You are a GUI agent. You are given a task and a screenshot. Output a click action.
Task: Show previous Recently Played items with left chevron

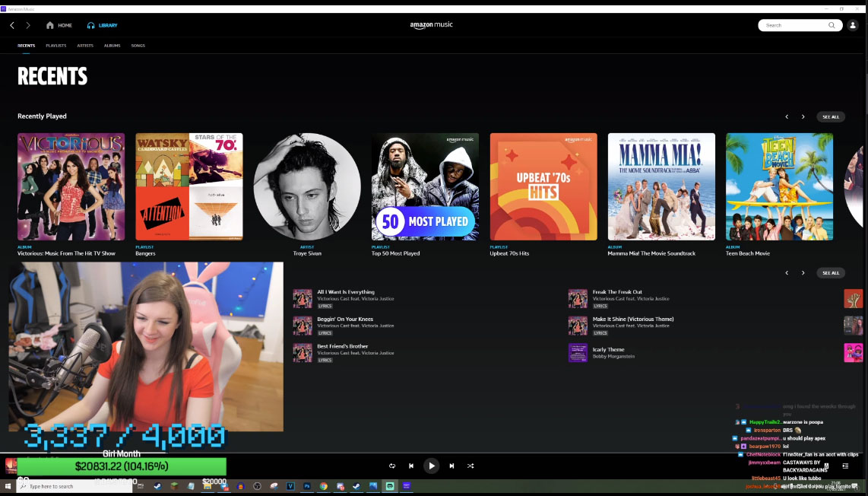(x=787, y=117)
